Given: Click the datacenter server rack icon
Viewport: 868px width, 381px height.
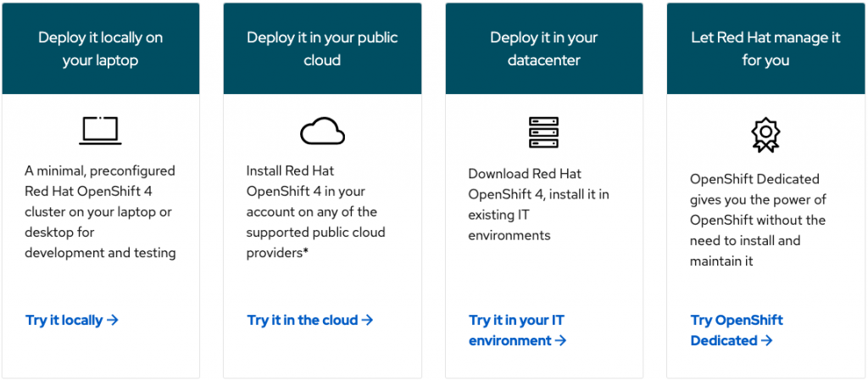Looking at the screenshot, I should click(x=543, y=132).
